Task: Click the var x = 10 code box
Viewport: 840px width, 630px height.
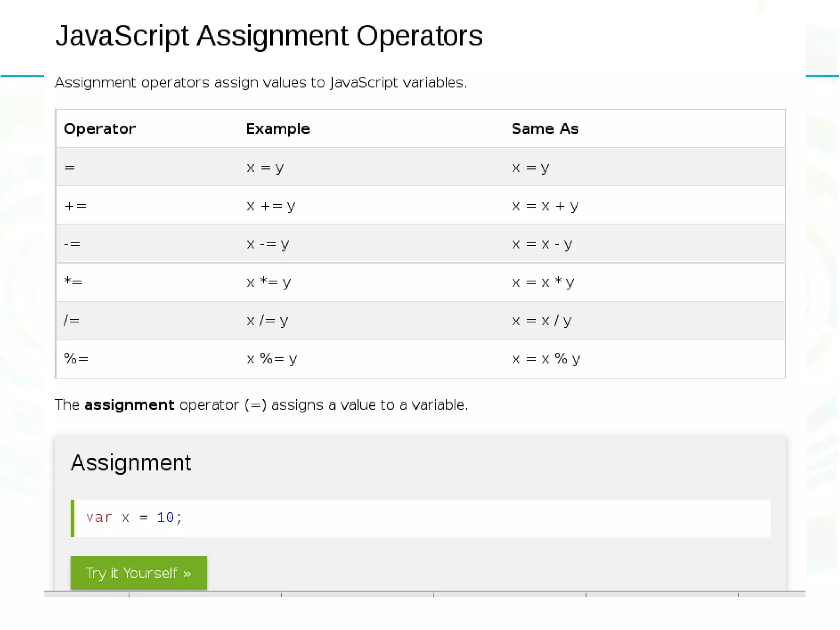Action: click(420, 518)
